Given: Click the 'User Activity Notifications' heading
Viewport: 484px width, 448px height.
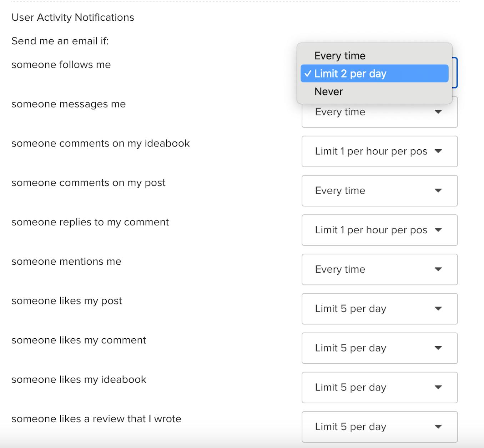Looking at the screenshot, I should [73, 18].
